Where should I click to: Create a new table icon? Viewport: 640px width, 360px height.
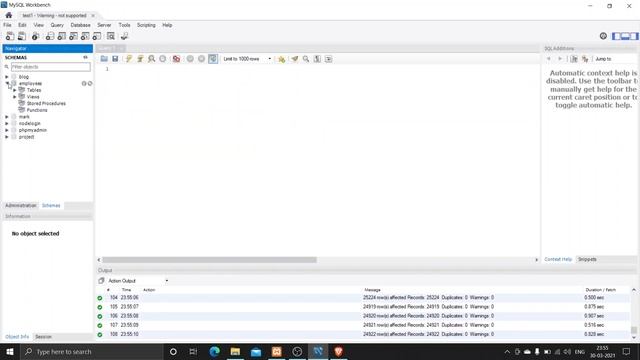point(62,36)
